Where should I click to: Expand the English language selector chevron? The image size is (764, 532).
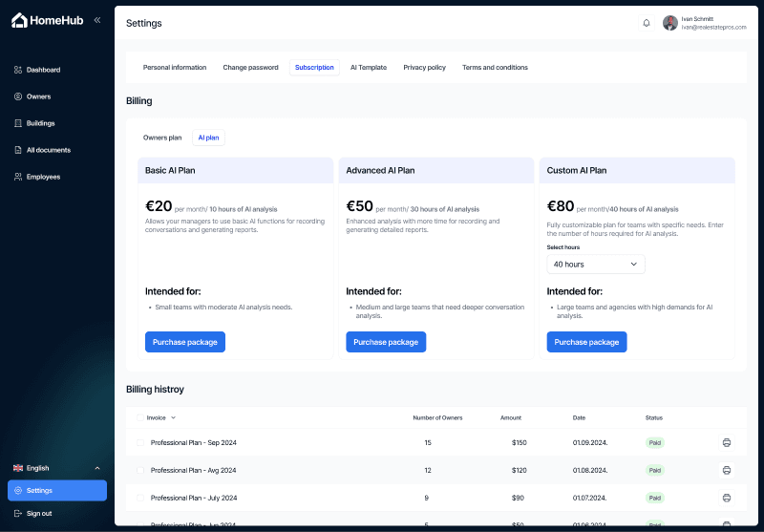(97, 468)
